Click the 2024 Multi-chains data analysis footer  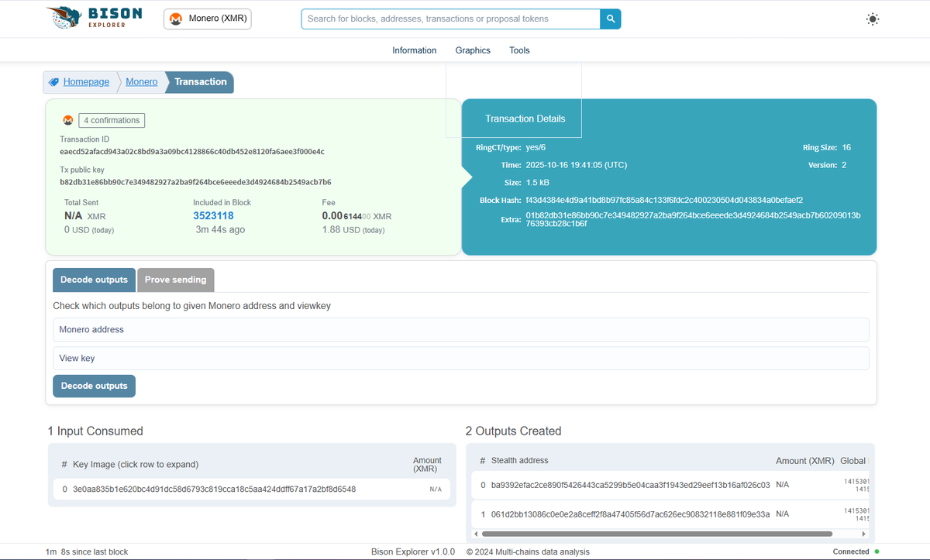point(528,551)
